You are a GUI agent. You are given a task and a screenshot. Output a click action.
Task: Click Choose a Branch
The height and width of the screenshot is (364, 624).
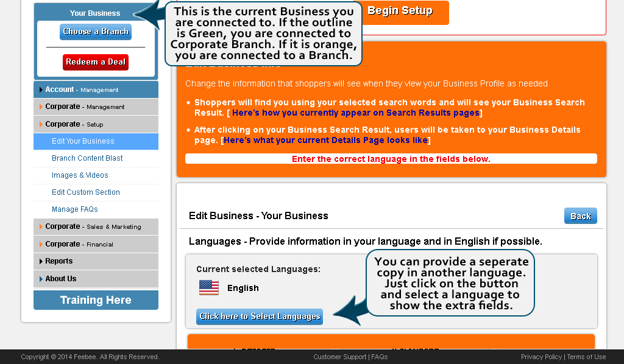(95, 31)
